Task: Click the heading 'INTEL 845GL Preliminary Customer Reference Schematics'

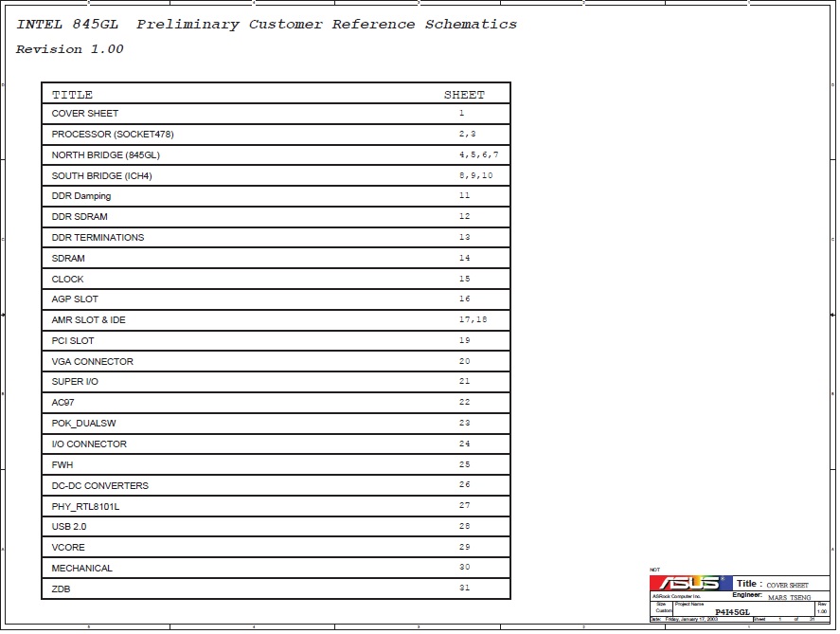Action: 267,25
